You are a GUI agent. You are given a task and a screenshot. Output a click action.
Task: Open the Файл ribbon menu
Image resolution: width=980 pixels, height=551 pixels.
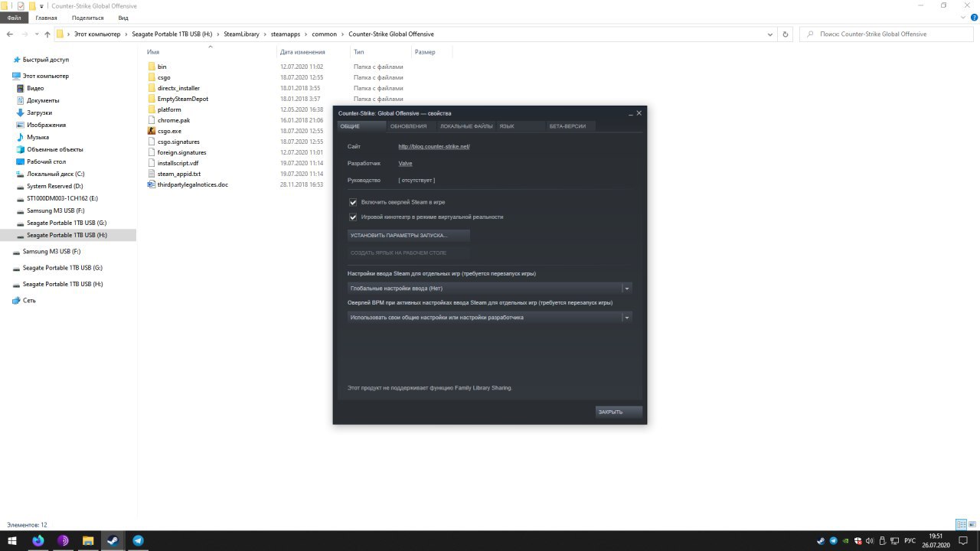pos(14,17)
